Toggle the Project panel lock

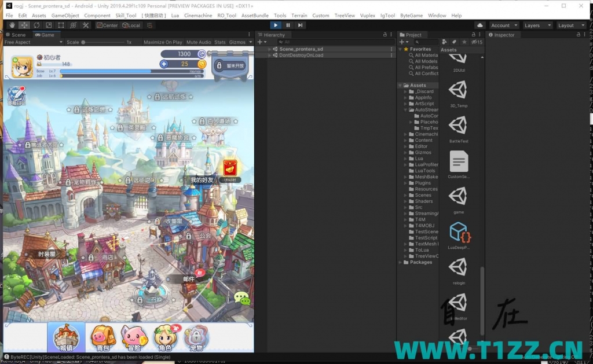(473, 34)
